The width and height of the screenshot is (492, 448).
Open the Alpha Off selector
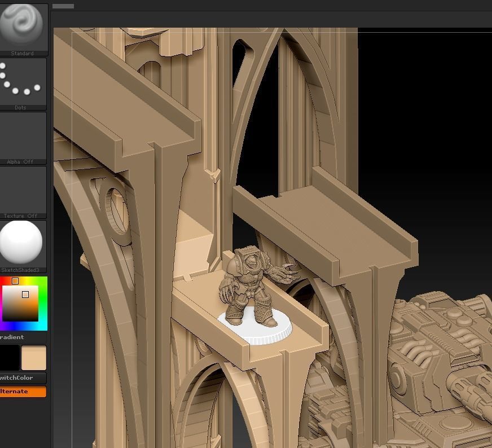pyautogui.click(x=23, y=138)
